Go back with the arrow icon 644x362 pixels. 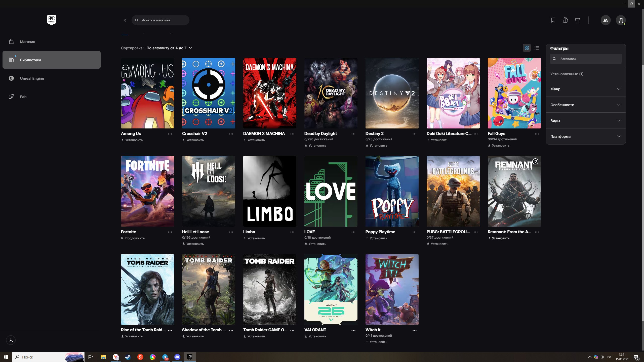click(x=125, y=20)
